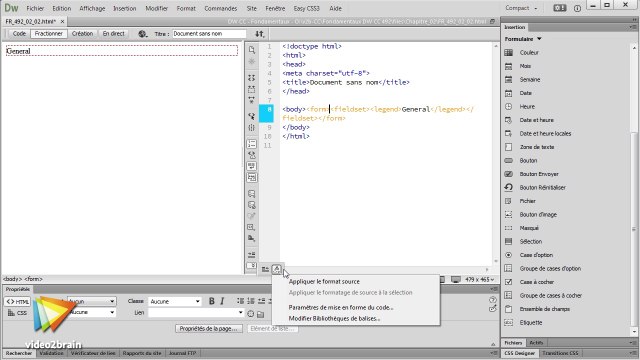Open the 479 x 465 window size dropdown
The height and width of the screenshot is (360, 640).
coord(480,280)
